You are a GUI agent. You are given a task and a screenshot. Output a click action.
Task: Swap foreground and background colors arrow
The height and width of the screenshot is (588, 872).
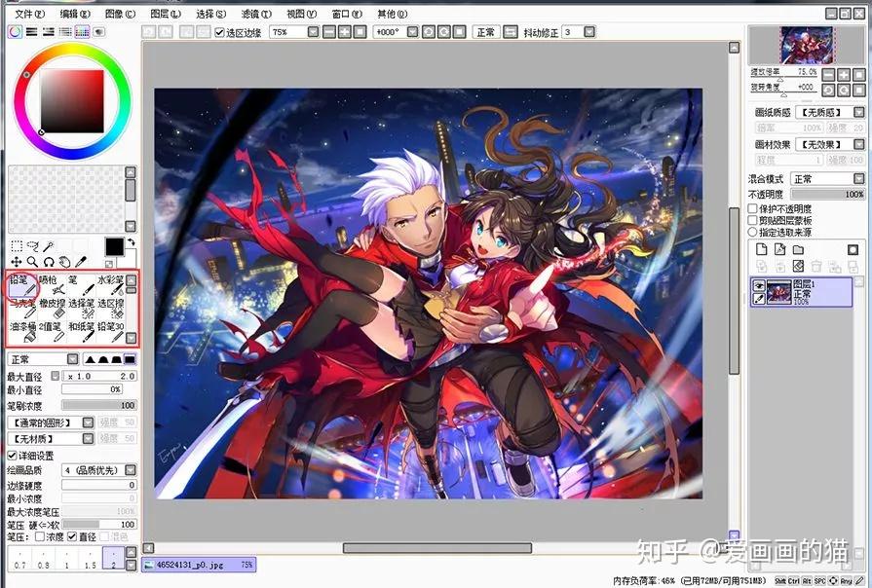(132, 242)
